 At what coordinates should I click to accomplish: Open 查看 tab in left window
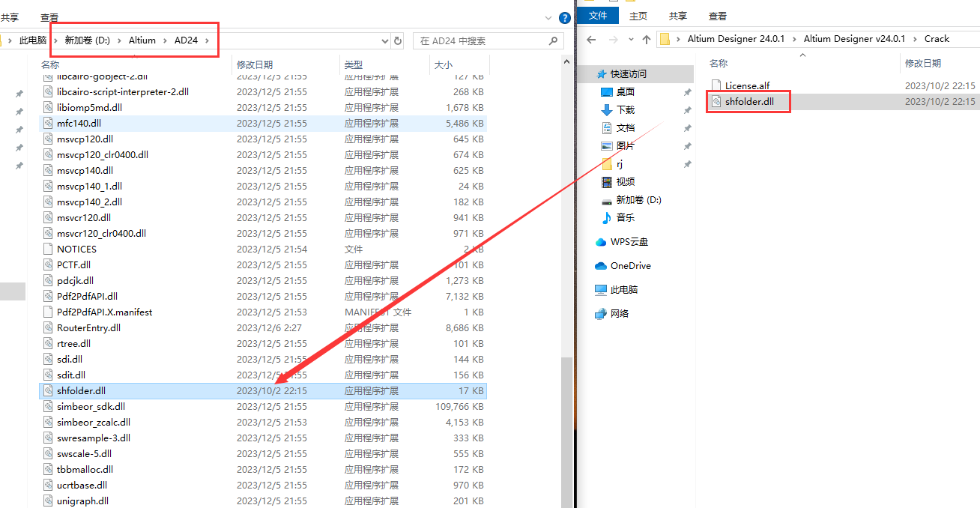point(49,17)
